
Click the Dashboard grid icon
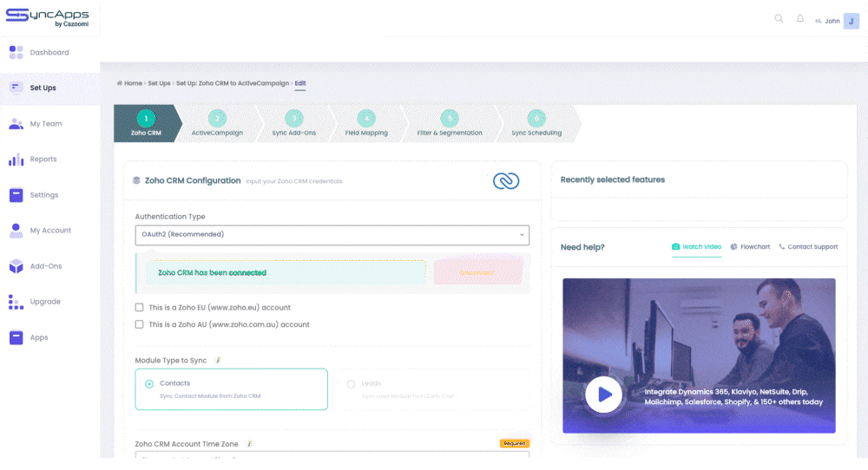pos(16,53)
